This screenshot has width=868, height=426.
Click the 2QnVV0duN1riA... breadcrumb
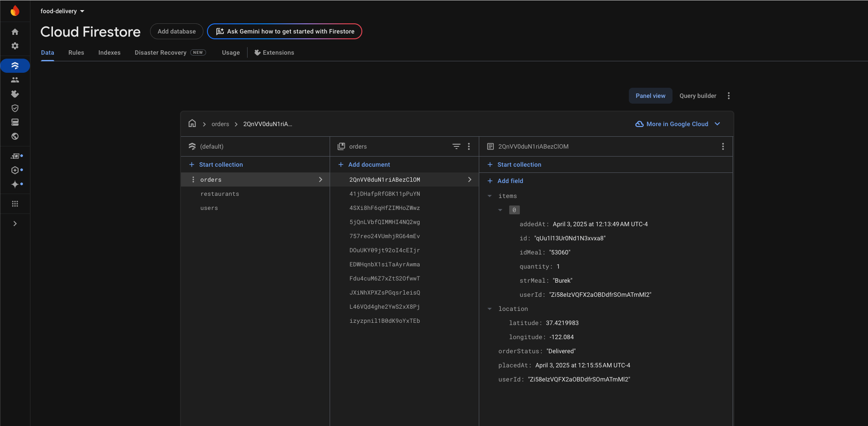pos(268,124)
